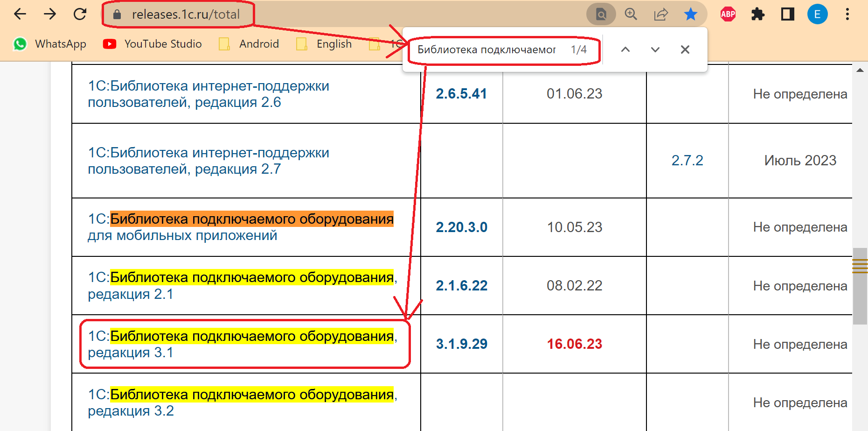Share this page via the share icon
This screenshot has height=431, width=868.
tap(661, 14)
